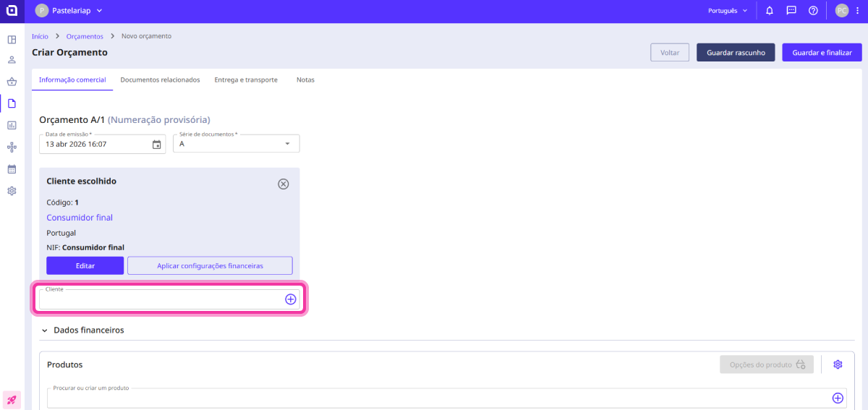868x410 pixels.
Task: Open the notifications bell icon
Action: click(x=770, y=11)
